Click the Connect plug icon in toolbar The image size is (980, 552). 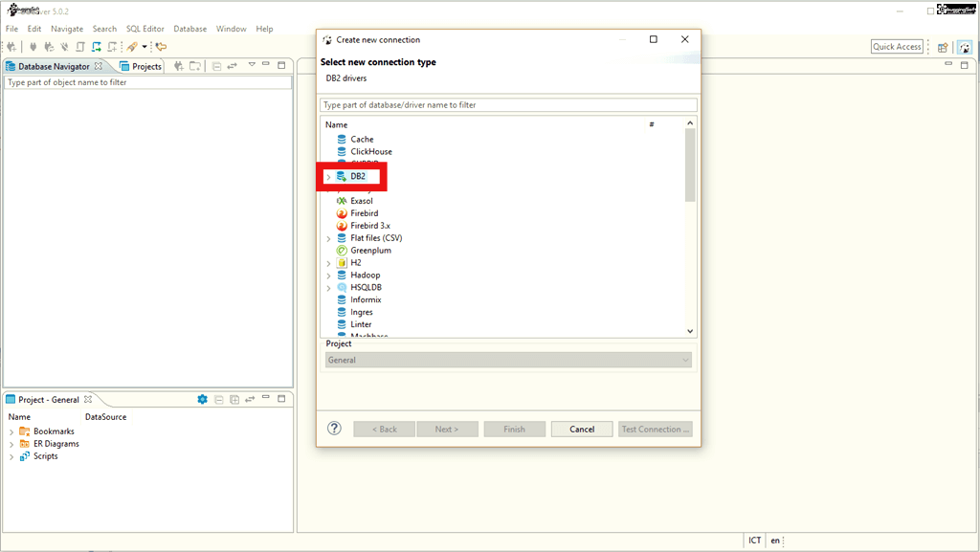click(x=33, y=47)
